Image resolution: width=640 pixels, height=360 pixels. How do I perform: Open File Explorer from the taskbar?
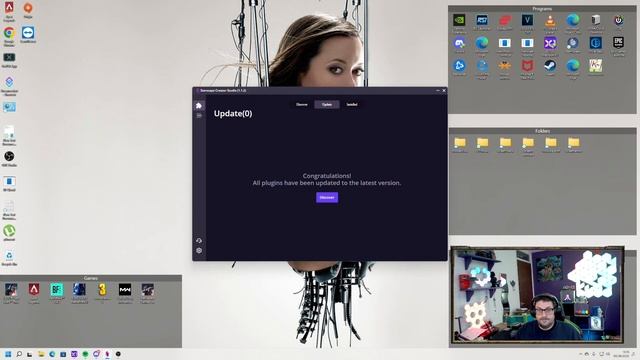tap(41, 354)
